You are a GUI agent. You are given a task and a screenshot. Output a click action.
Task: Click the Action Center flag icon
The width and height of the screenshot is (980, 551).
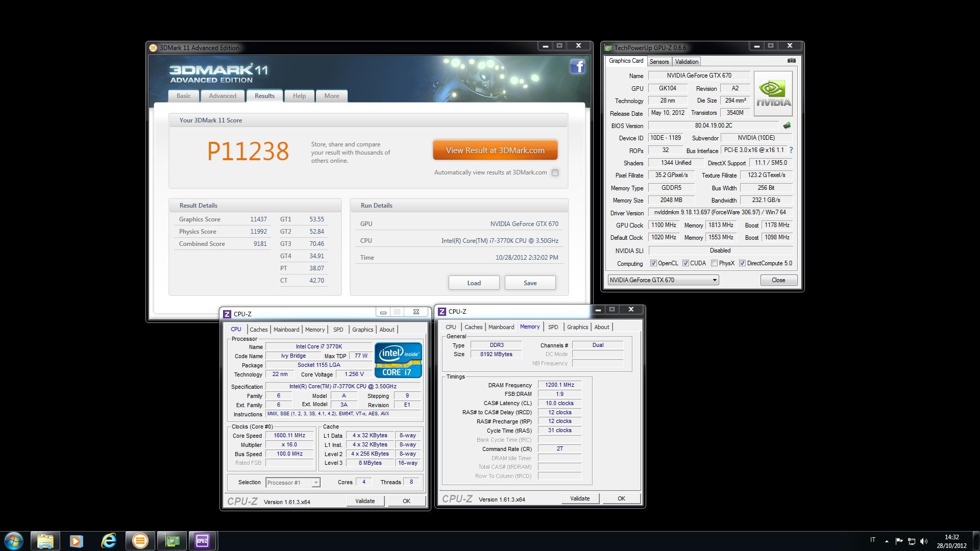(899, 541)
